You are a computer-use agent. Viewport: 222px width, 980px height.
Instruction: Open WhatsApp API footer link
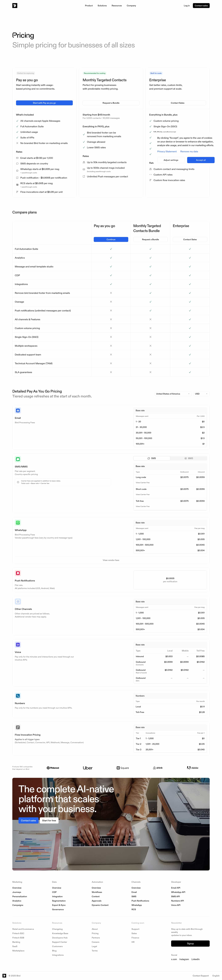(178, 892)
